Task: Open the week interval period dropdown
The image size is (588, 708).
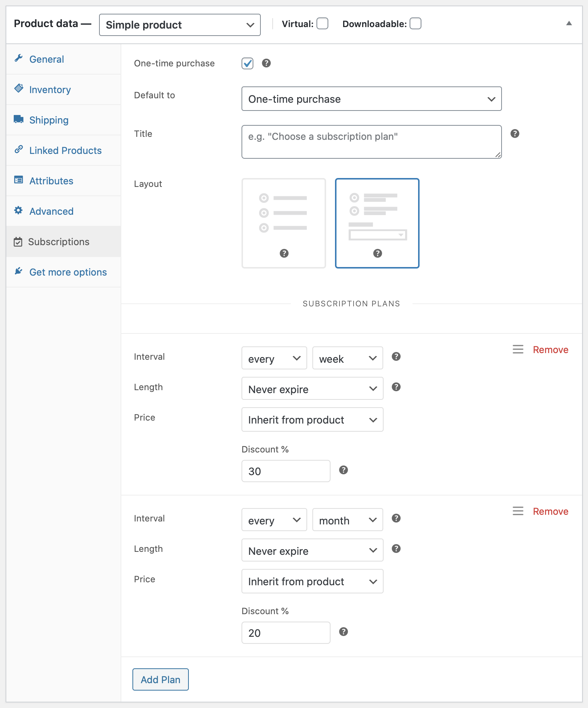Action: point(347,358)
